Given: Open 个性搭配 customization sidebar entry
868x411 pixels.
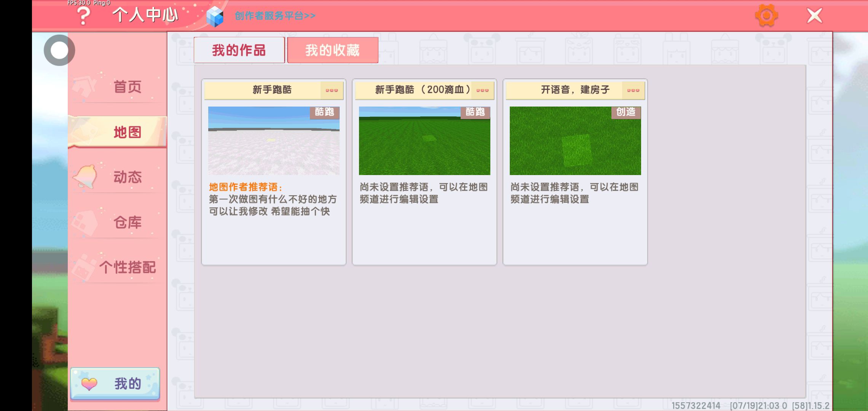Looking at the screenshot, I should tap(118, 267).
